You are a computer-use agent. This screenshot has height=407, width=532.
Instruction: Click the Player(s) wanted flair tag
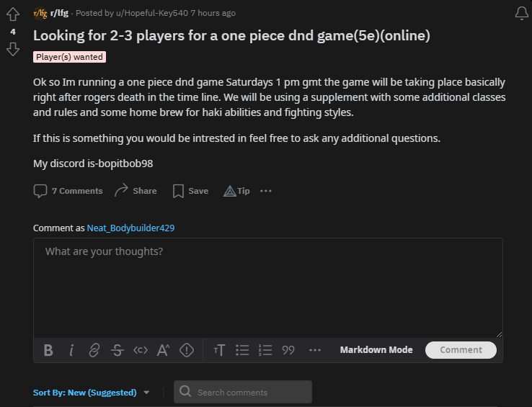pyautogui.click(x=69, y=57)
